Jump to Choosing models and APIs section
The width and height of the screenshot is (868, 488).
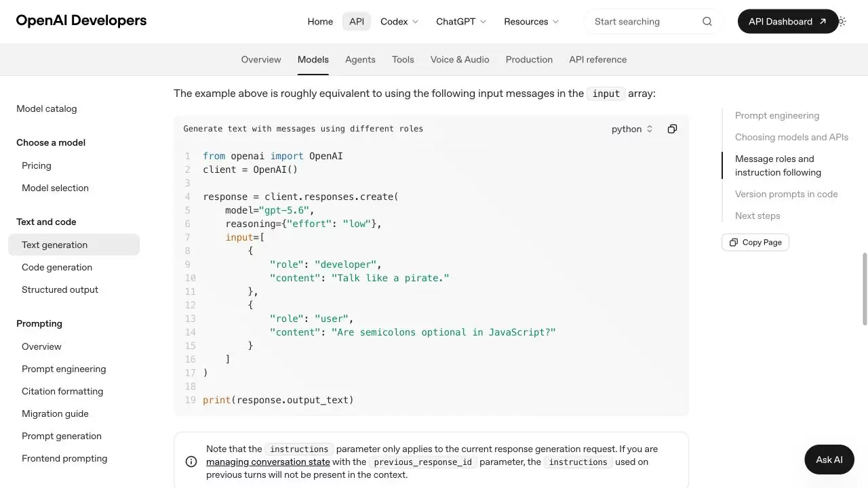tap(791, 138)
